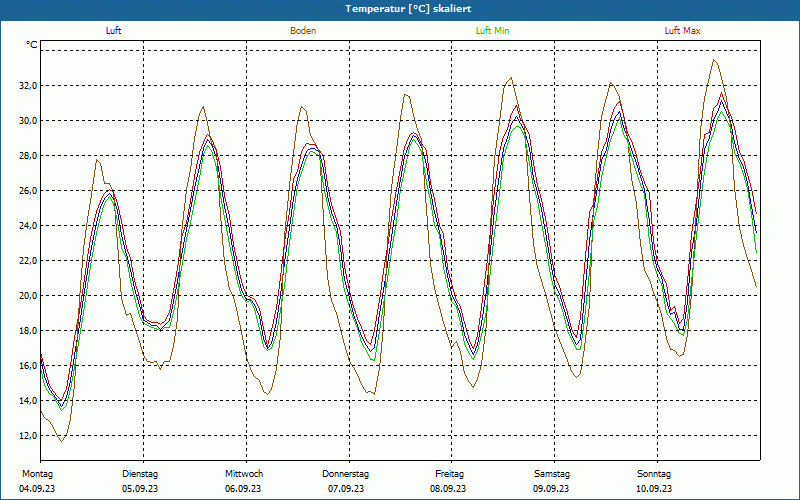
Task: Click the 12,0 y-axis value
Action: (29, 436)
